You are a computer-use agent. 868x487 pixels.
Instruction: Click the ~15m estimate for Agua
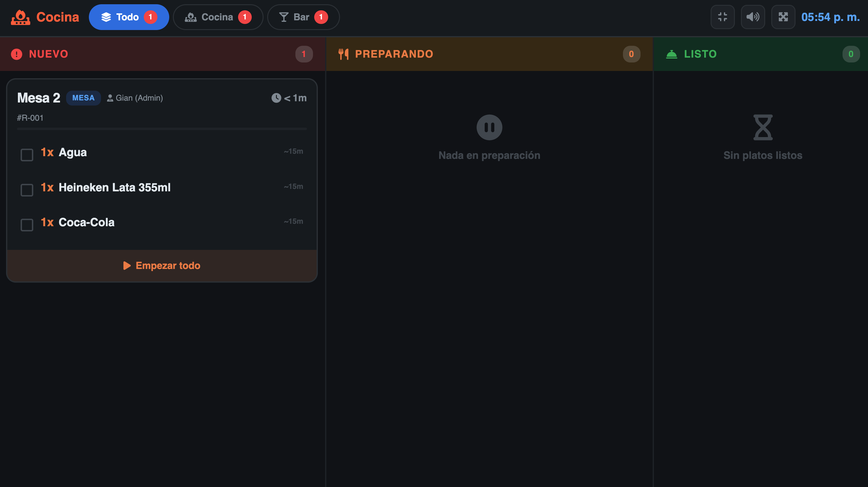[293, 151]
